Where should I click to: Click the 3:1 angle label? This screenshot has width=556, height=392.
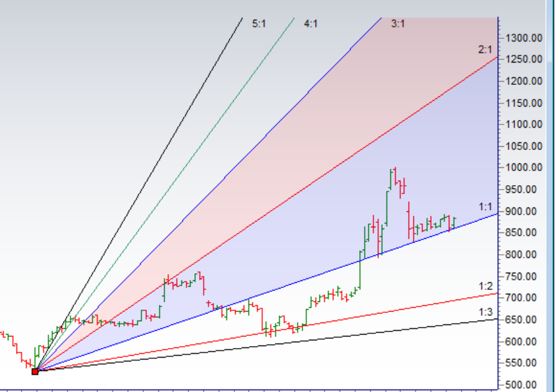click(398, 24)
